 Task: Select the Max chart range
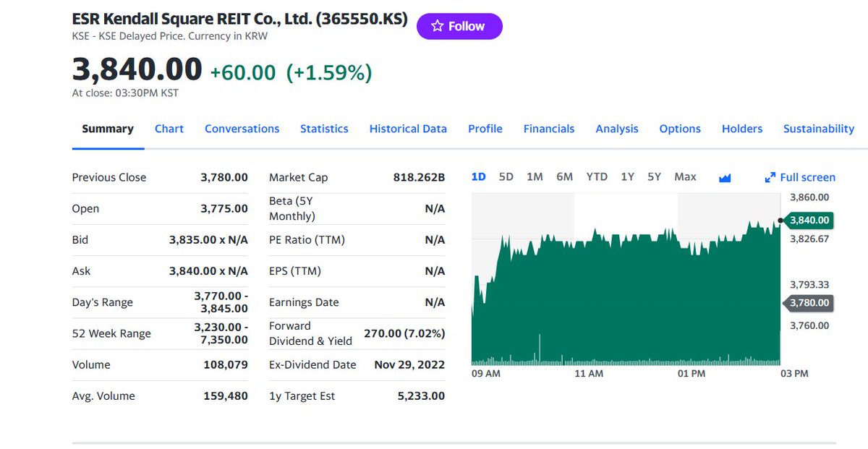[x=685, y=176]
